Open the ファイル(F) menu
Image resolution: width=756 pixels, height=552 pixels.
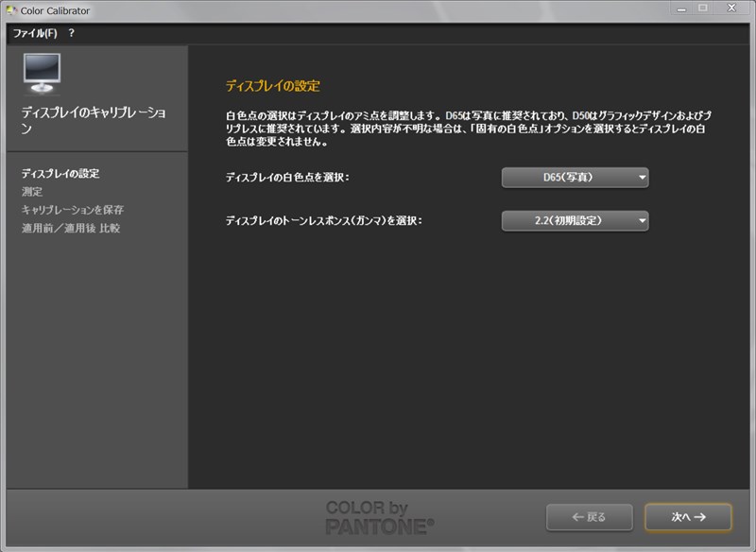(x=35, y=33)
